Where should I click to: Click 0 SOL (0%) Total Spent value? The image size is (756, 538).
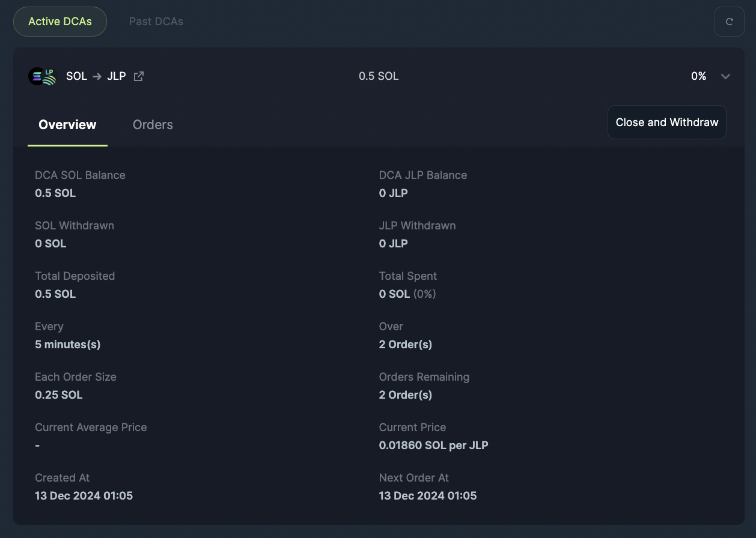coord(407,294)
